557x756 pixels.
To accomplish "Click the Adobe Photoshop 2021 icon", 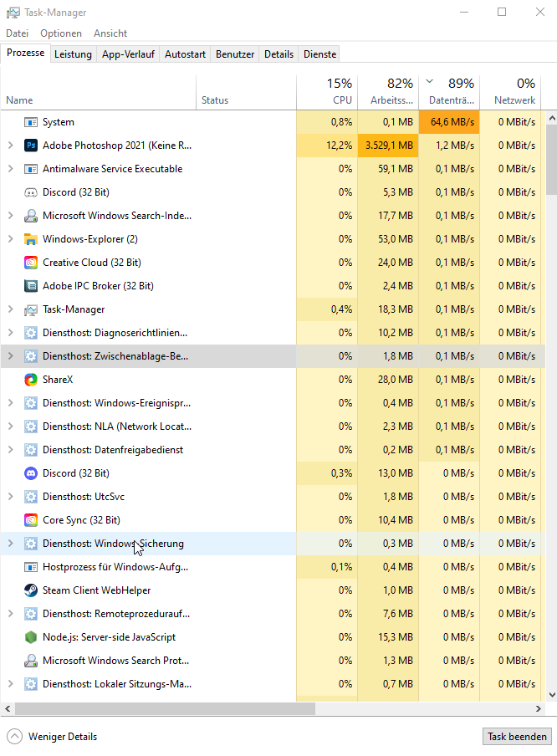I will pyautogui.click(x=31, y=146).
